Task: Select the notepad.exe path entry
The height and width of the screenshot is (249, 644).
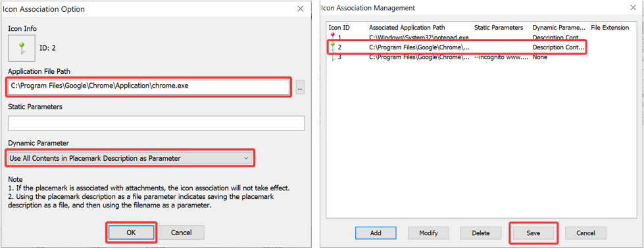Action: 419,38
